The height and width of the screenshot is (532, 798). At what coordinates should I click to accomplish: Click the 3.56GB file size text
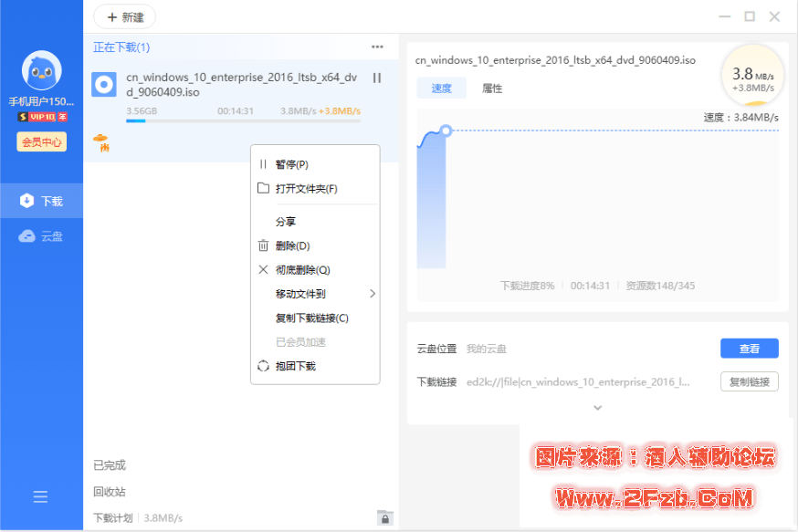coord(142,111)
